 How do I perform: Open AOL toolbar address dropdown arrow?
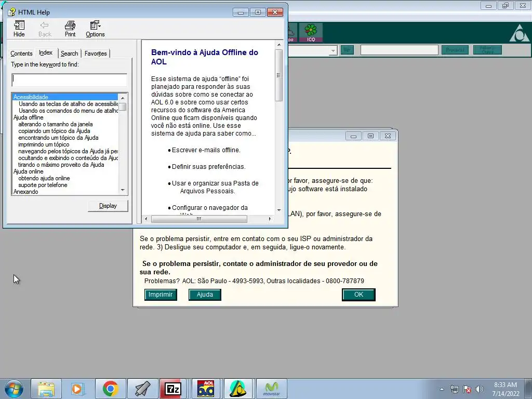(x=333, y=50)
